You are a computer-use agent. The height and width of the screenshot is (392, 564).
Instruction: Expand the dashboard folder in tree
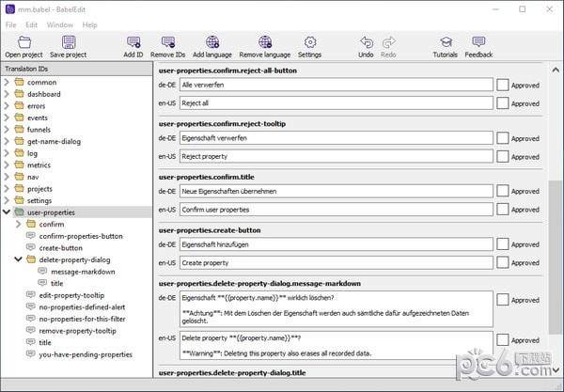coord(8,94)
